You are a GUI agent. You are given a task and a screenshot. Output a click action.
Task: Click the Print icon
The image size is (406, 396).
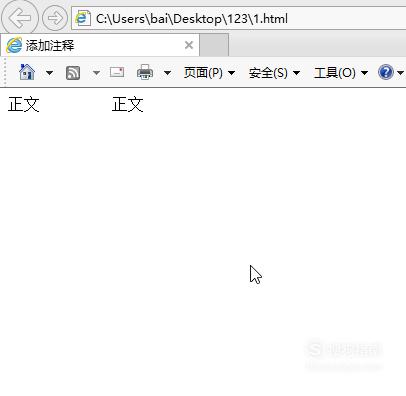pos(145,72)
